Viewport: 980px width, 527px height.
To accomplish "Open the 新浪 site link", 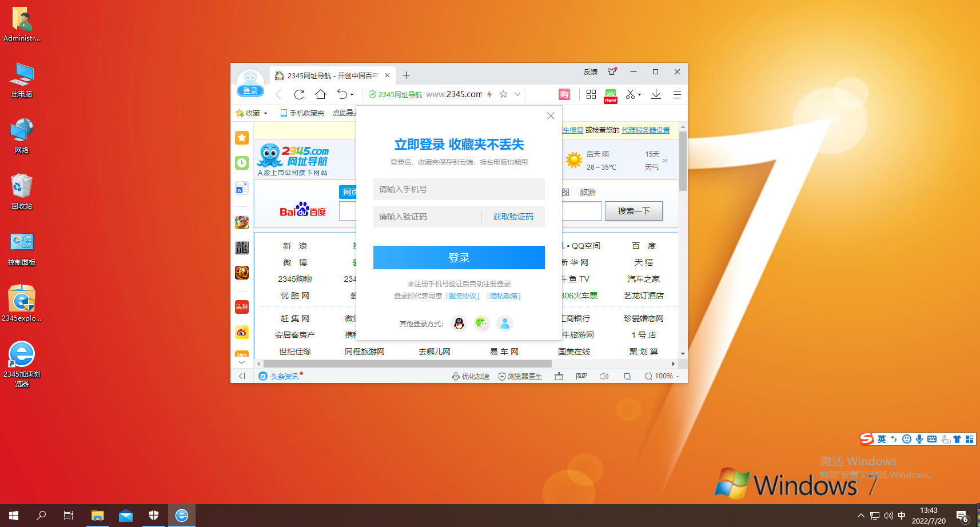I will [295, 246].
